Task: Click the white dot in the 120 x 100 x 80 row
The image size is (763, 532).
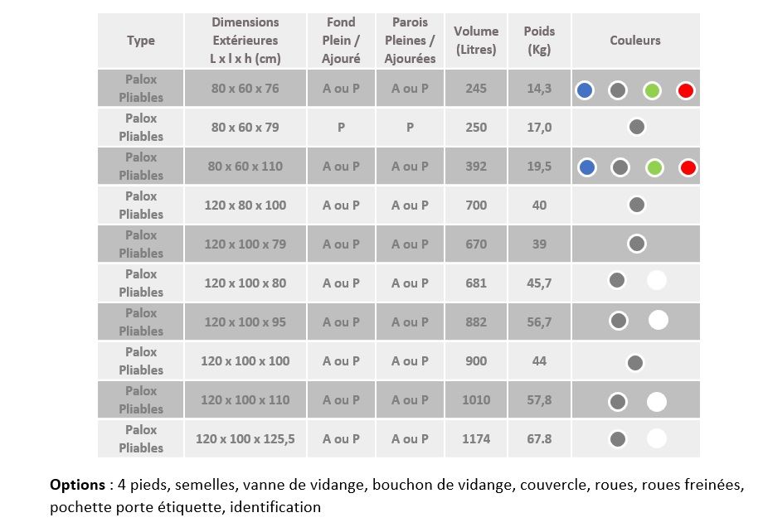Action: 656,280
